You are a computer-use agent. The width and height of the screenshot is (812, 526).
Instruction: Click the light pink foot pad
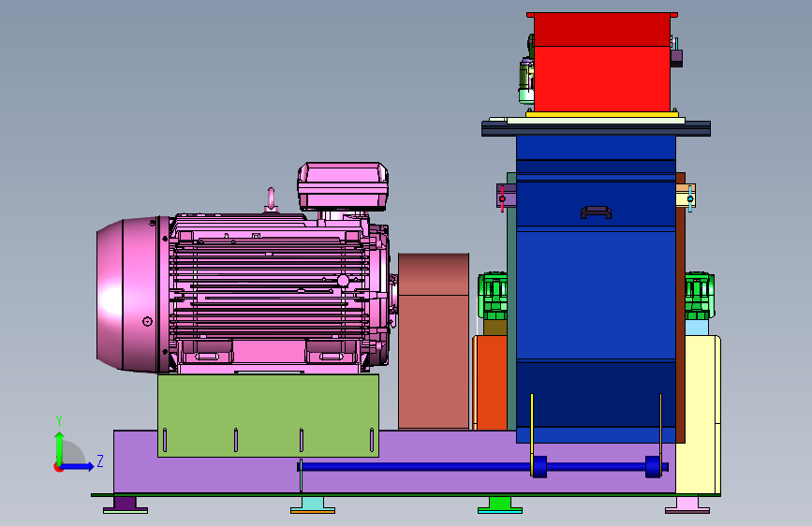point(687,504)
